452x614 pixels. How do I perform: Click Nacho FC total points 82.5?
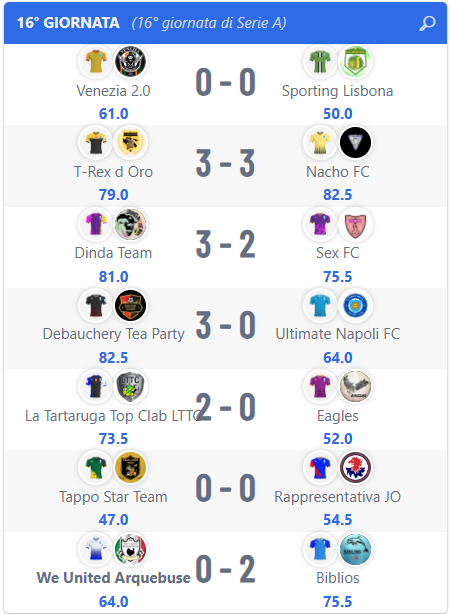coord(338,195)
